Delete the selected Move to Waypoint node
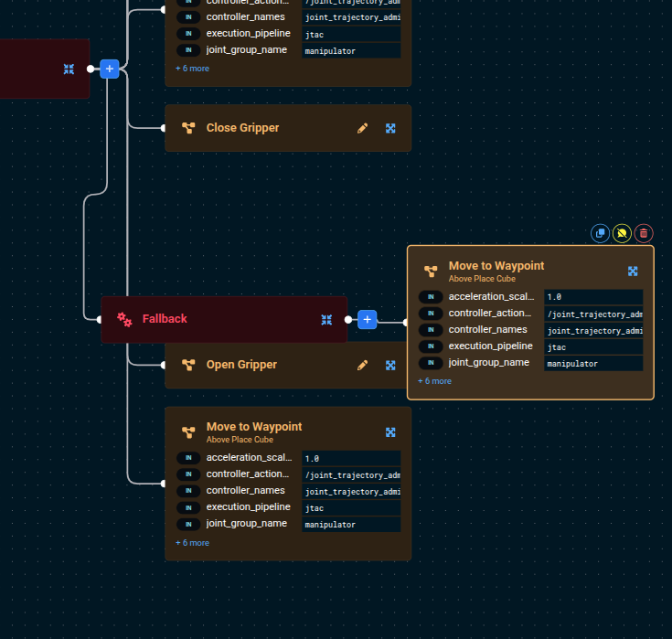This screenshot has width=672, height=639. (x=644, y=233)
